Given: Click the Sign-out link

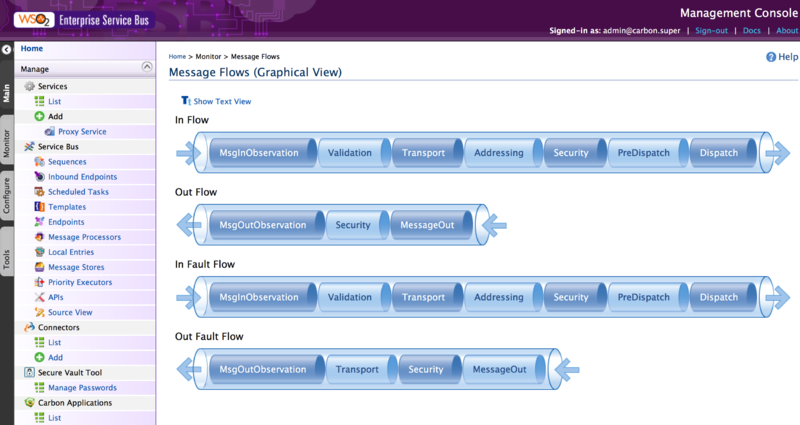Looking at the screenshot, I should (x=714, y=31).
